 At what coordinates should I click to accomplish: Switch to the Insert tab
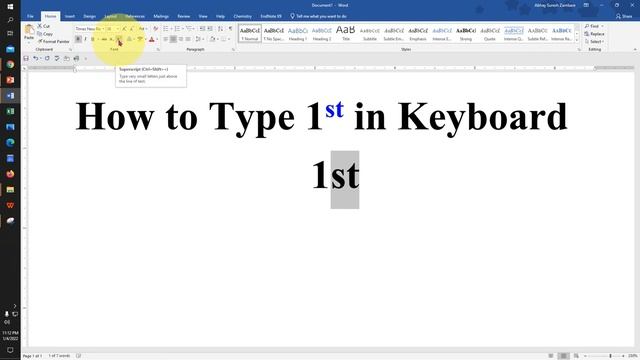(70, 16)
